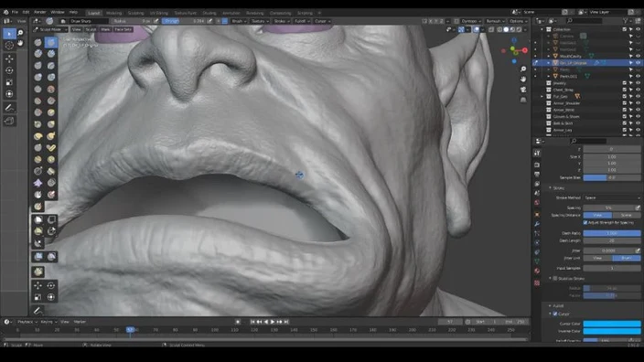Select solid viewport shading mode icon
This screenshot has height=362, width=644.
tap(506, 29)
